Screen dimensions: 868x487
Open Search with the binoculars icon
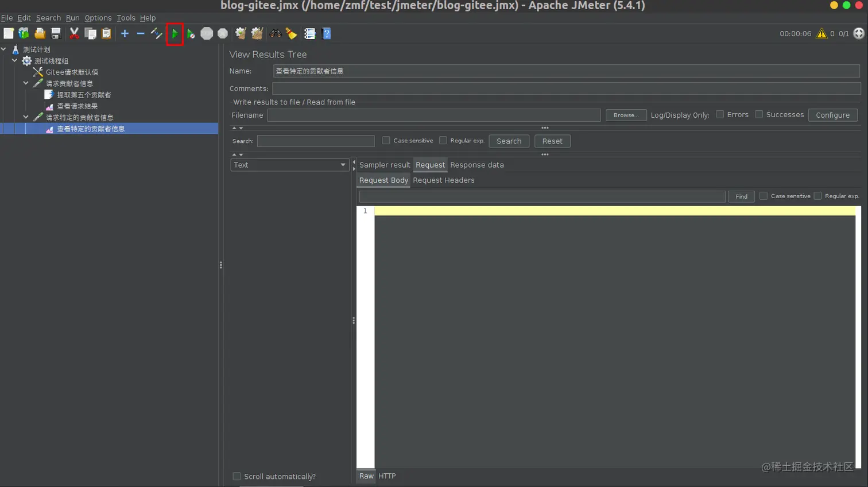click(x=276, y=34)
